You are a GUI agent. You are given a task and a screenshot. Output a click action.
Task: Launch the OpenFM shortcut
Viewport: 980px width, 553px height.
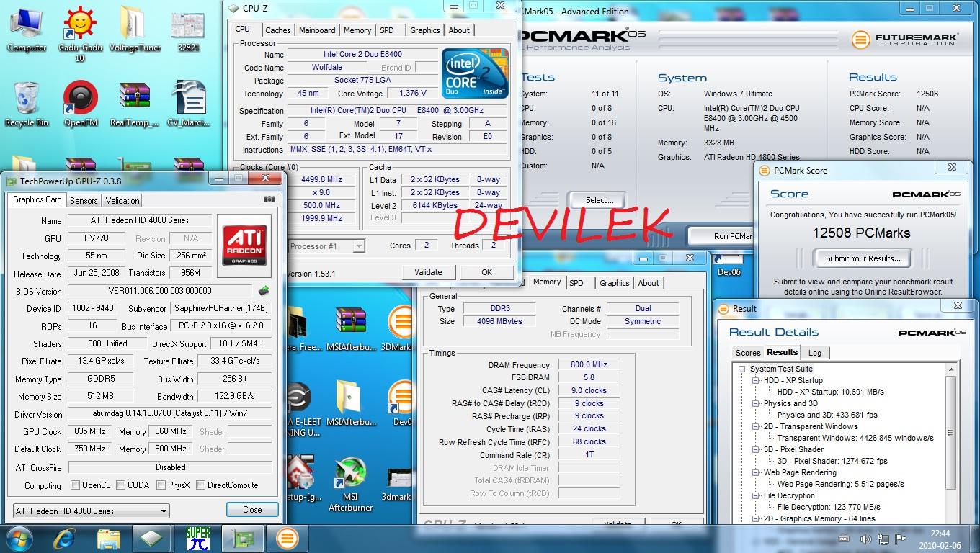pyautogui.click(x=81, y=104)
